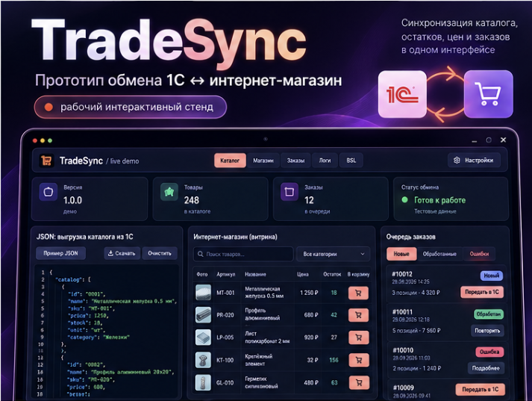Click the Товары card icon
The height and width of the screenshot is (401, 532).
click(169, 192)
